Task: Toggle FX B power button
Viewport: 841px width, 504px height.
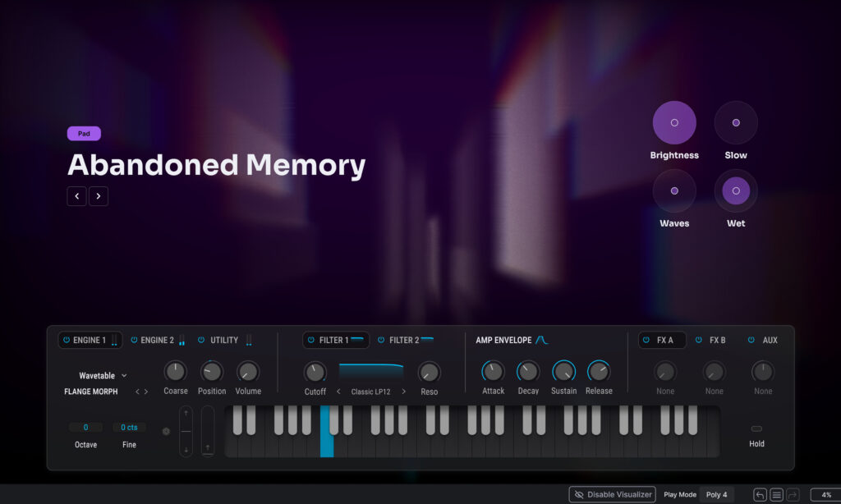Action: [x=699, y=340]
